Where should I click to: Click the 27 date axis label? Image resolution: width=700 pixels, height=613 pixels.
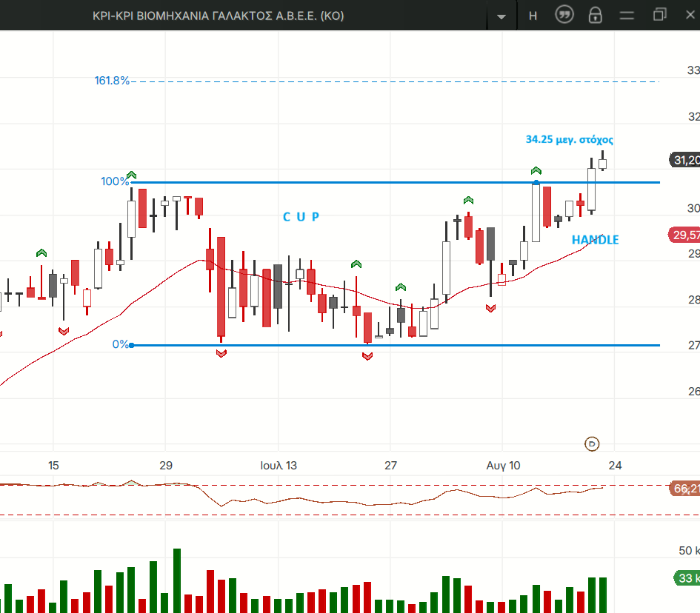pyautogui.click(x=390, y=466)
